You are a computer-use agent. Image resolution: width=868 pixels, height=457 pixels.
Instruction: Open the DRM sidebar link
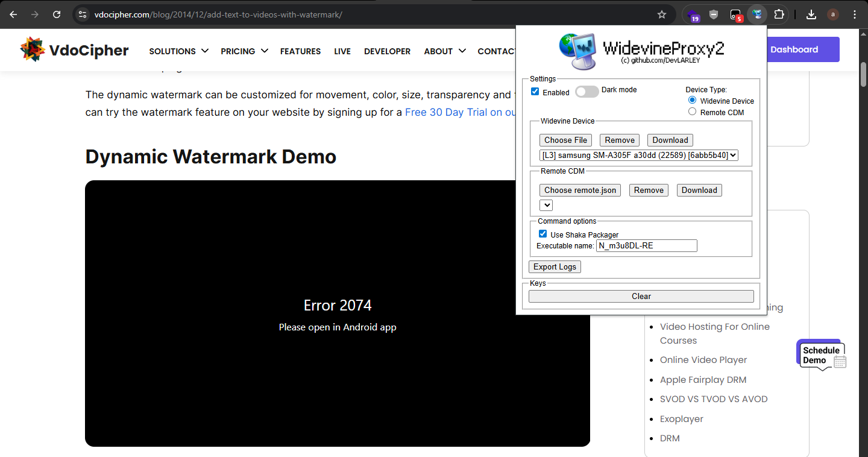(670, 438)
